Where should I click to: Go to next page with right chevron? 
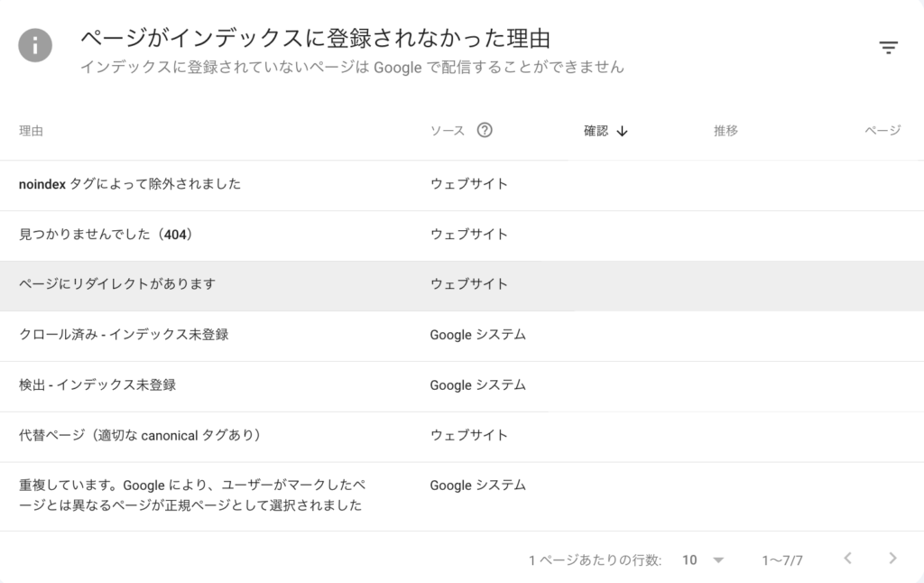892,559
